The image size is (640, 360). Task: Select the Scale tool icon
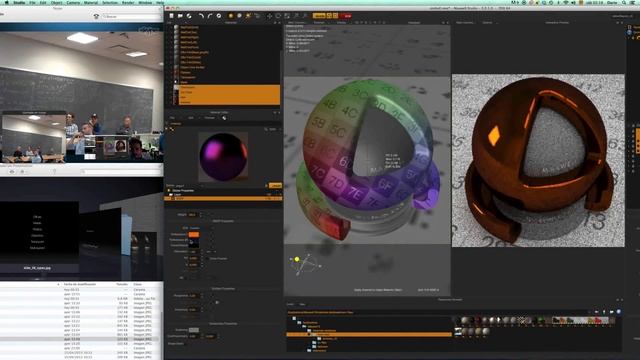point(287,16)
